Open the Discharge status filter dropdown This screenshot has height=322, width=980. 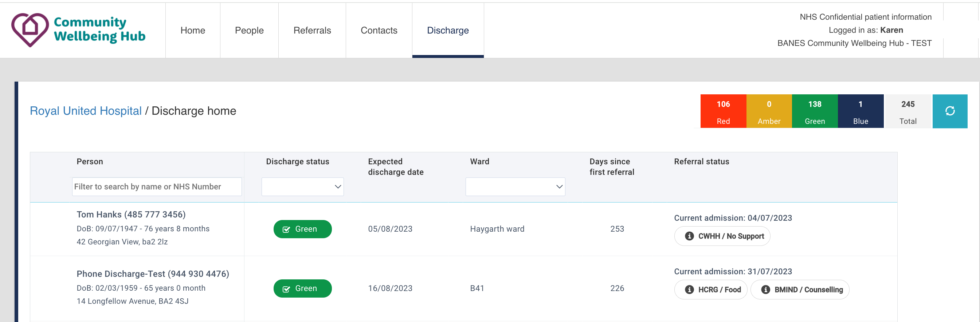(302, 186)
